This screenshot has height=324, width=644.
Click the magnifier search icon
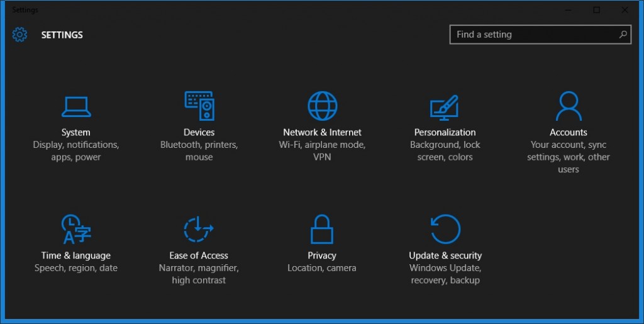(623, 35)
